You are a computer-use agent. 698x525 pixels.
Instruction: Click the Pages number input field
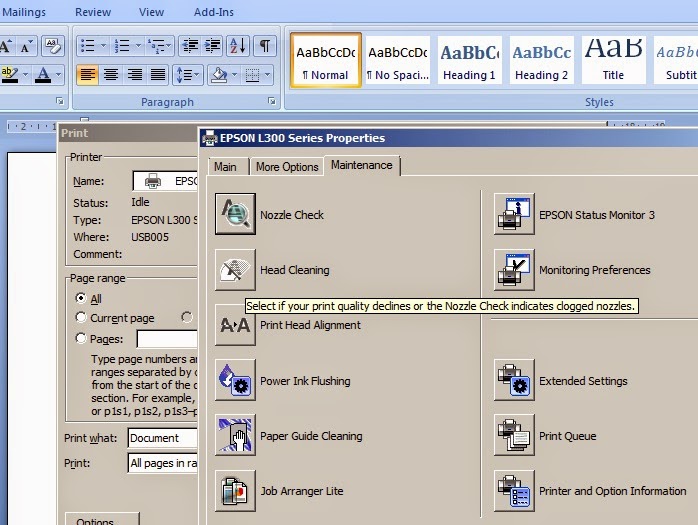[167, 339]
